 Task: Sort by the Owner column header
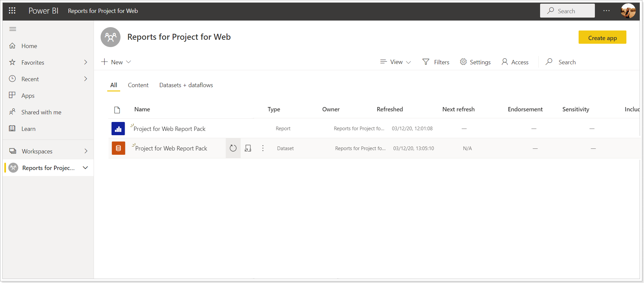331,109
